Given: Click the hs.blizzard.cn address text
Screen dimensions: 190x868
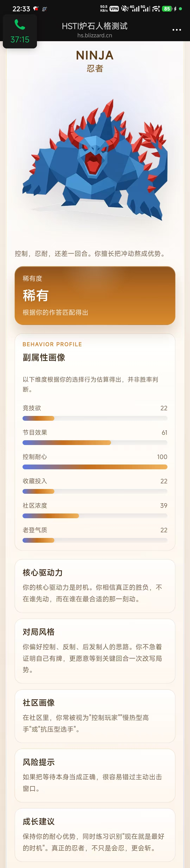Looking at the screenshot, I should coord(95,35).
